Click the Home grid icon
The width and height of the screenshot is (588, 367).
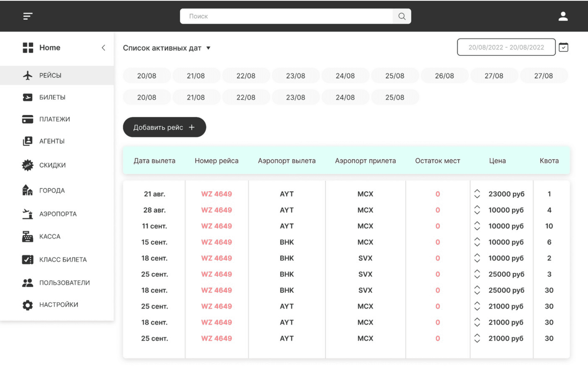point(28,48)
